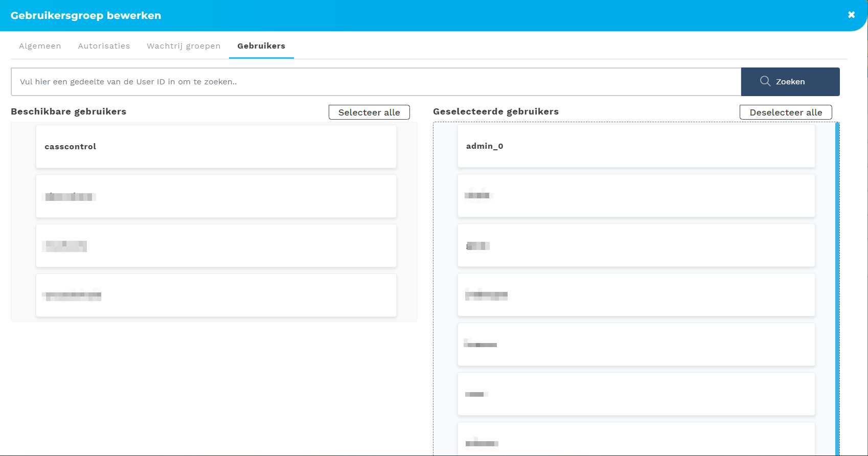Image resolution: width=868 pixels, height=456 pixels.
Task: Click the Zoeken search button
Action: pos(790,82)
